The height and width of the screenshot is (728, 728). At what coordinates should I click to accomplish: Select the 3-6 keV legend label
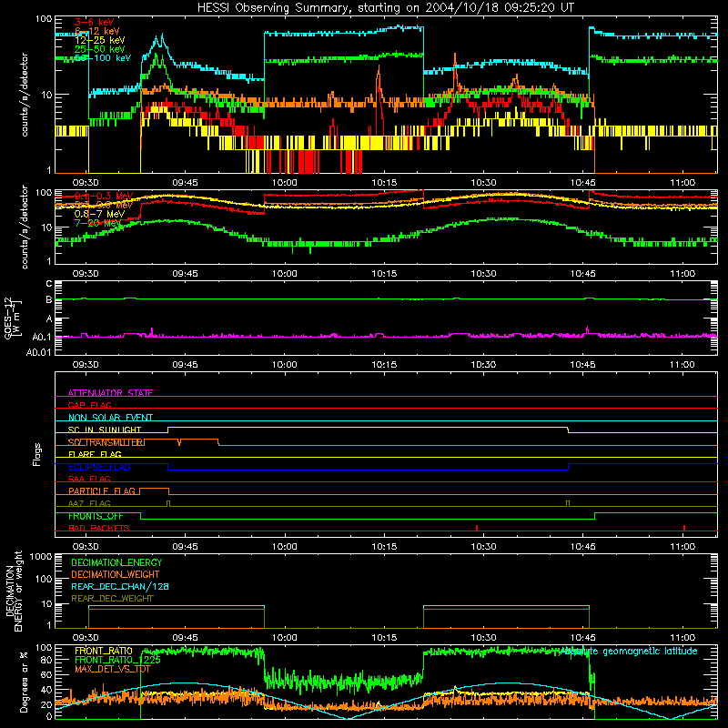click(95, 22)
